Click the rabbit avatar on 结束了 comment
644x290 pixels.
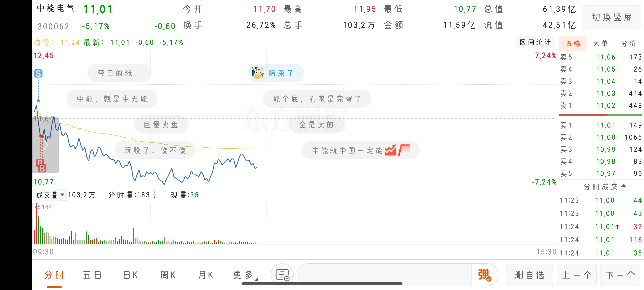[x=258, y=73]
